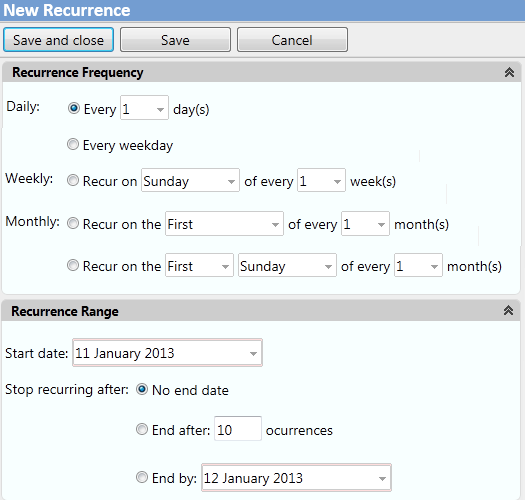
Task: Open the weekly Sunday day dropdown
Action: pos(190,180)
